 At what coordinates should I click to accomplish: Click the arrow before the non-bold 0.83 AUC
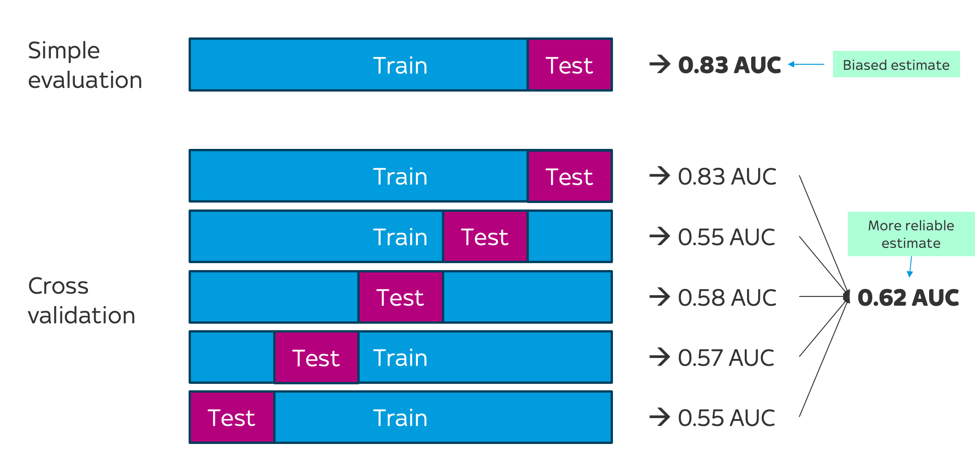point(660,176)
